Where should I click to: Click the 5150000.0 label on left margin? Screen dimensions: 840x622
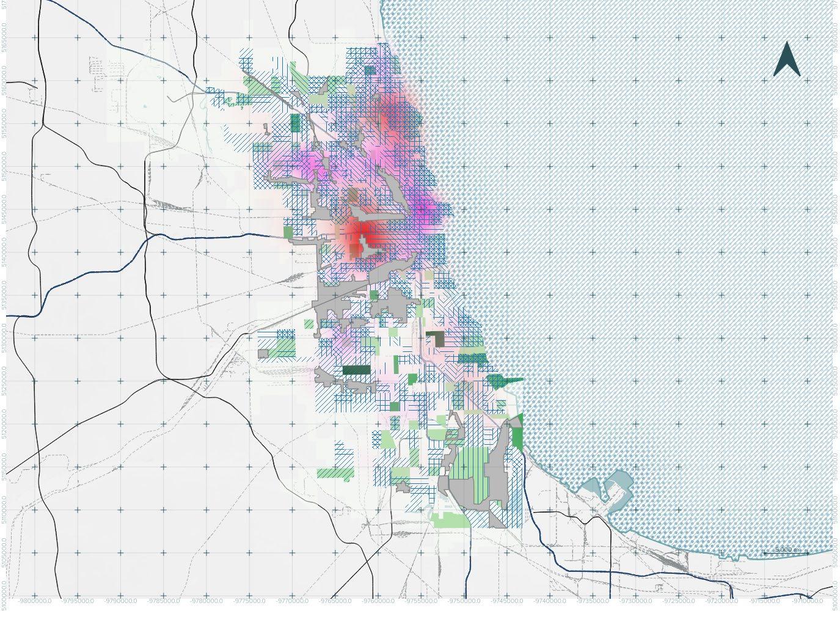pos(5,166)
